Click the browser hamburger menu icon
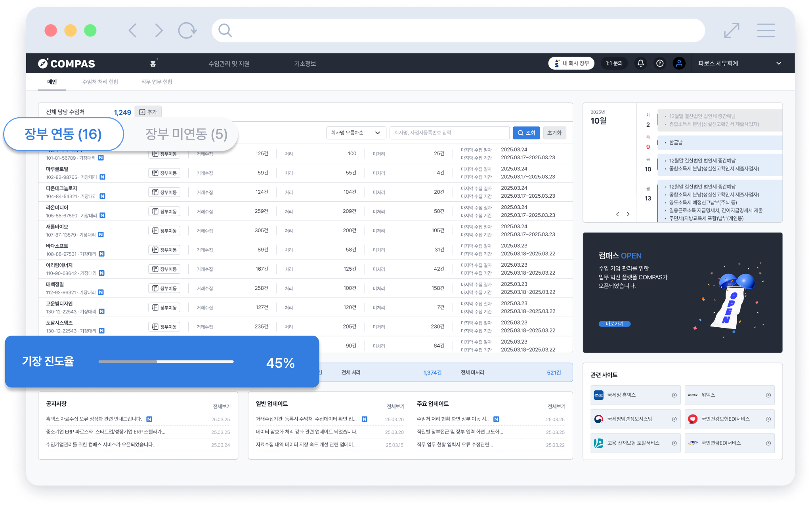812x506 pixels. pyautogui.click(x=766, y=31)
